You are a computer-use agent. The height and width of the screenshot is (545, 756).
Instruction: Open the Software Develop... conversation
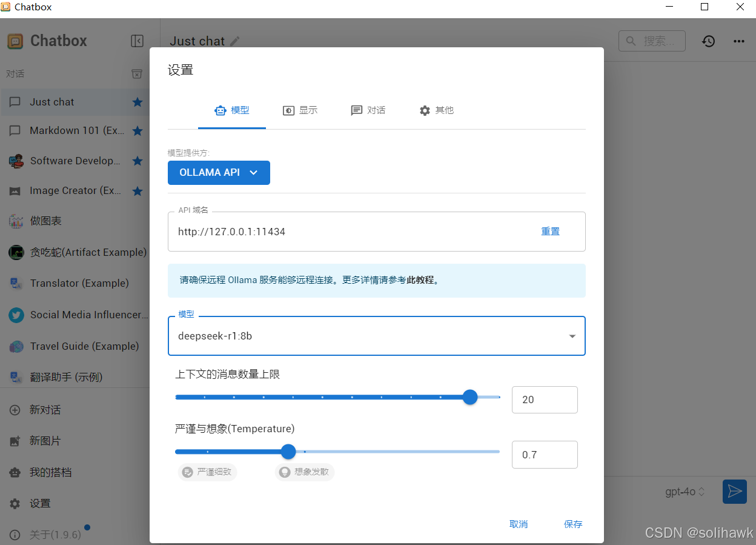point(75,161)
